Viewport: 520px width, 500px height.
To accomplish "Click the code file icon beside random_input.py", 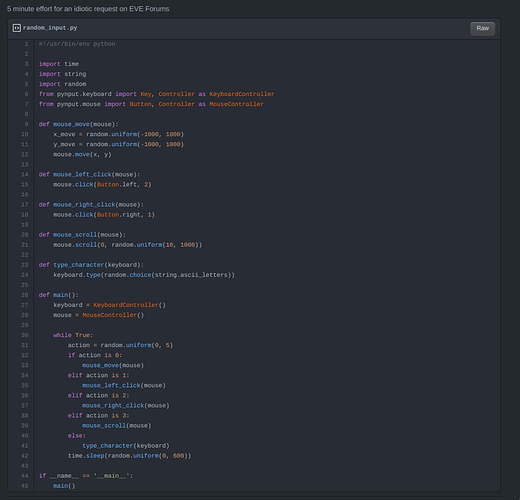I will (17, 28).
